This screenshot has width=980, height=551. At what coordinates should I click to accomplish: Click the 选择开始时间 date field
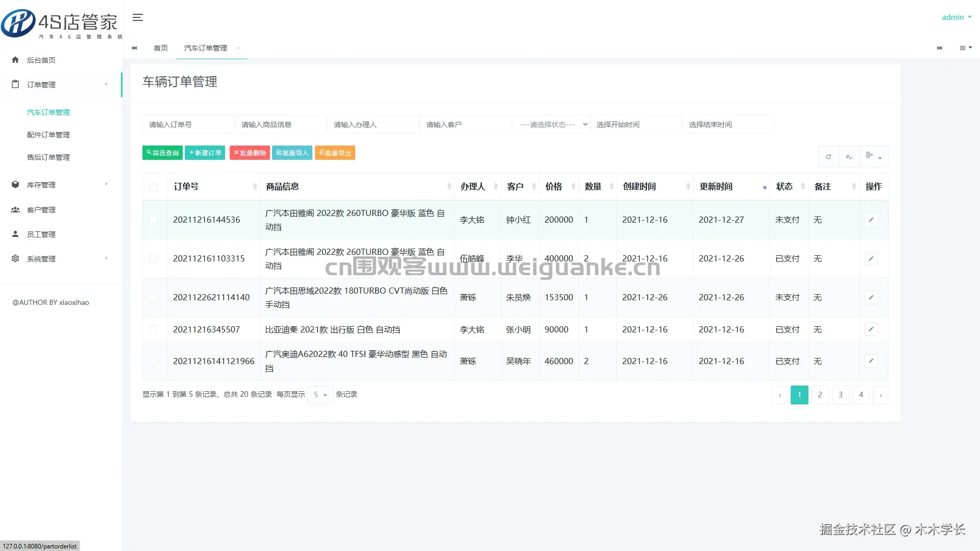pyautogui.click(x=636, y=125)
